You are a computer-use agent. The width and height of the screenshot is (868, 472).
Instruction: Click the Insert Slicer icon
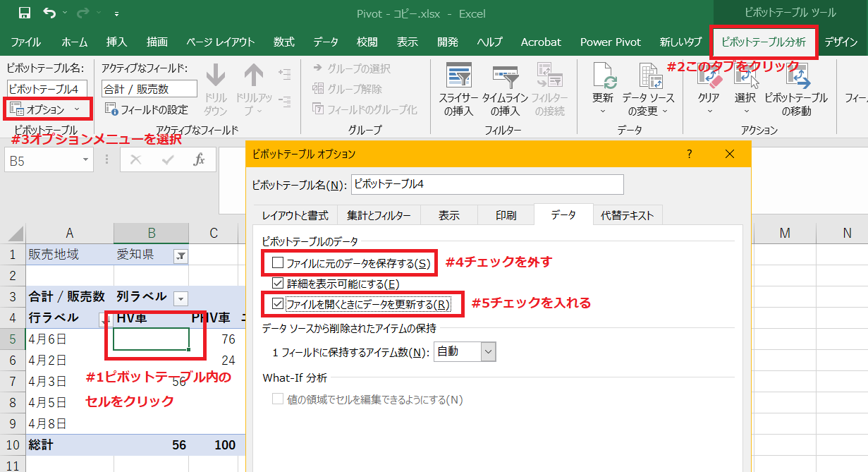click(458, 76)
